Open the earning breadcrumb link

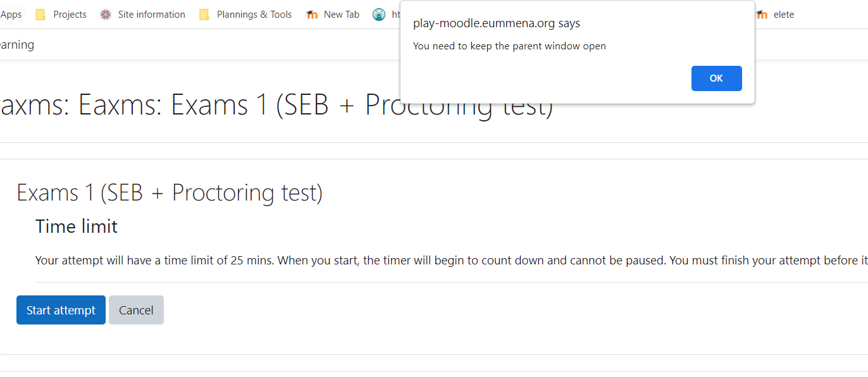(17, 44)
